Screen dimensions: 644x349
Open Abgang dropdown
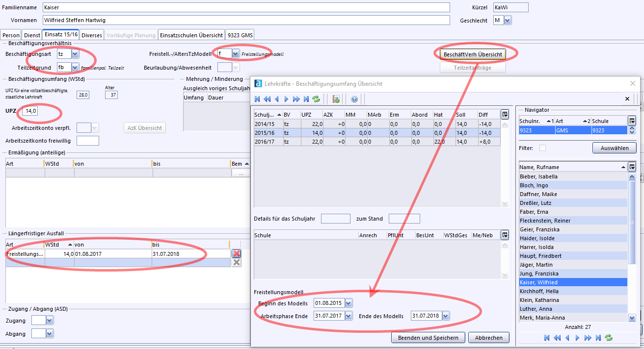tap(49, 333)
